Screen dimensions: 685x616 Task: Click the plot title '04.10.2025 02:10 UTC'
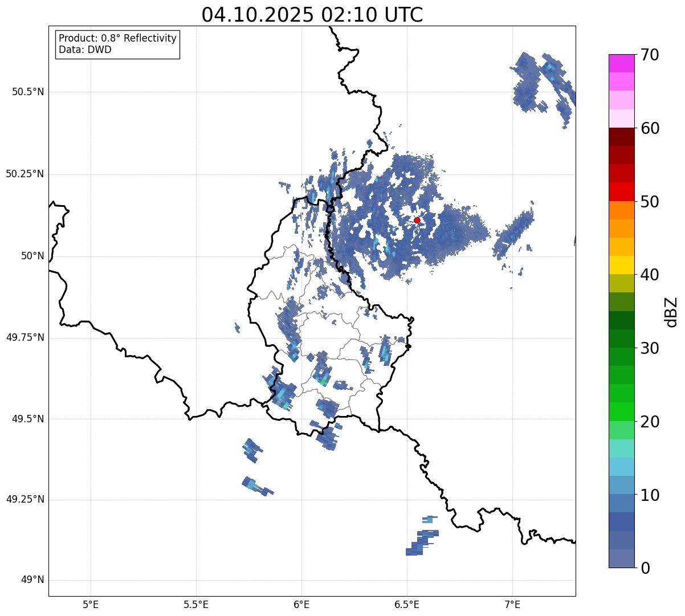(x=312, y=14)
